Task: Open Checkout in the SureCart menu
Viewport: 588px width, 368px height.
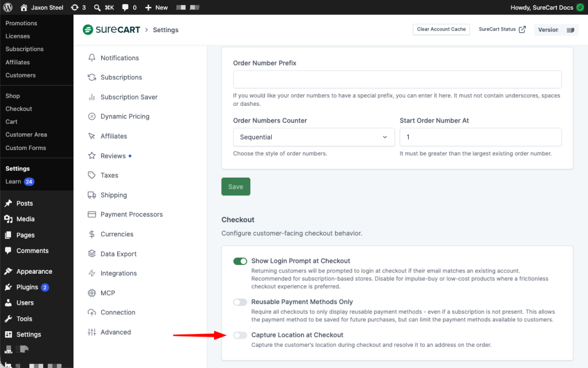Action: click(x=19, y=109)
